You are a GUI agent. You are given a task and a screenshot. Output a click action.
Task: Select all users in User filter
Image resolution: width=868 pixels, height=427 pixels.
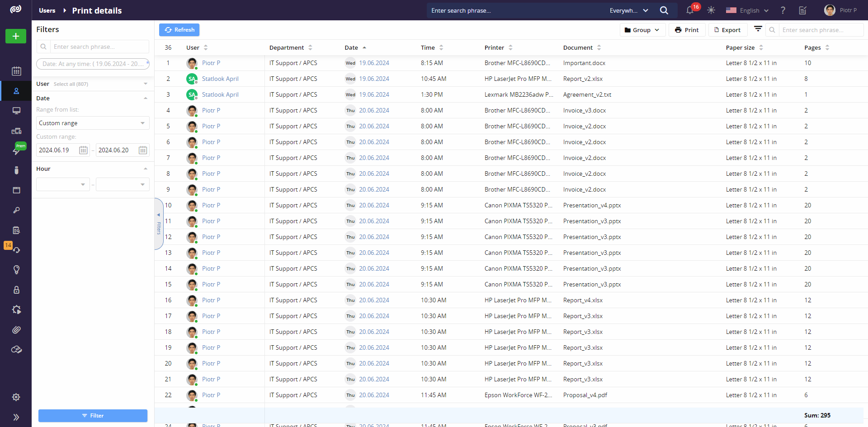(x=71, y=84)
